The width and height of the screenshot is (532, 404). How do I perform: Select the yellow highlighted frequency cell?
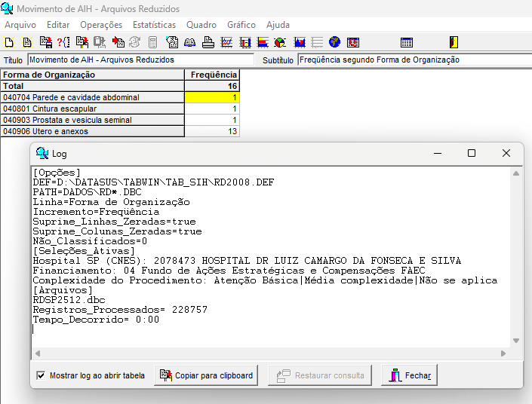[x=212, y=98]
